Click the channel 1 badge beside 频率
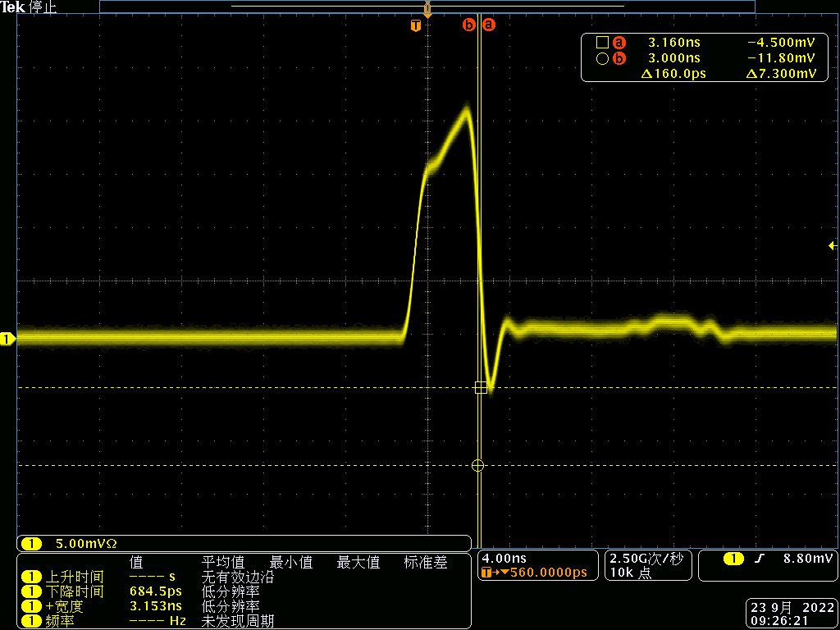This screenshot has width=840, height=630. pyautogui.click(x=31, y=622)
